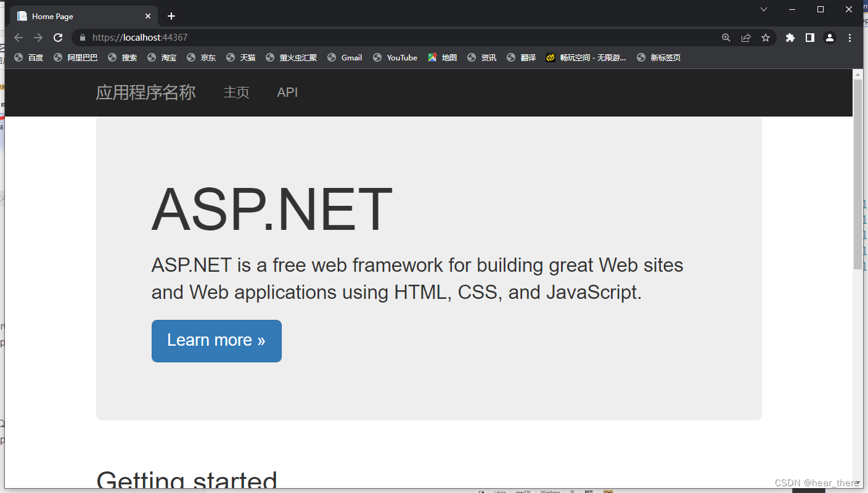Click the padlock site info icon
The width and height of the screenshot is (868, 493).
tap(83, 38)
